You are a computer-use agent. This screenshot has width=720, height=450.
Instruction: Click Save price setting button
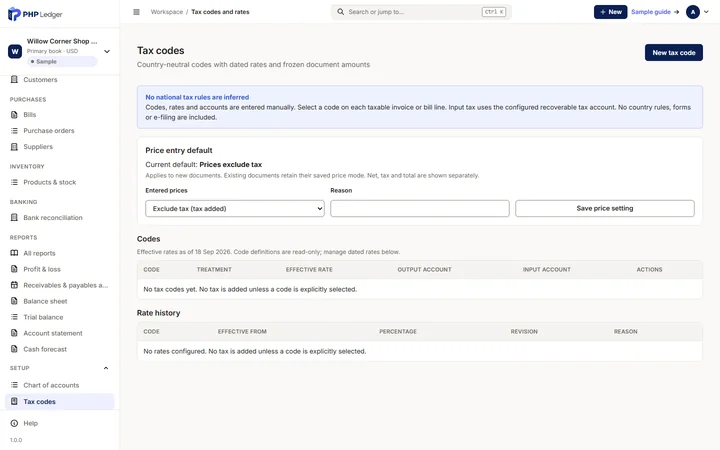pos(605,208)
